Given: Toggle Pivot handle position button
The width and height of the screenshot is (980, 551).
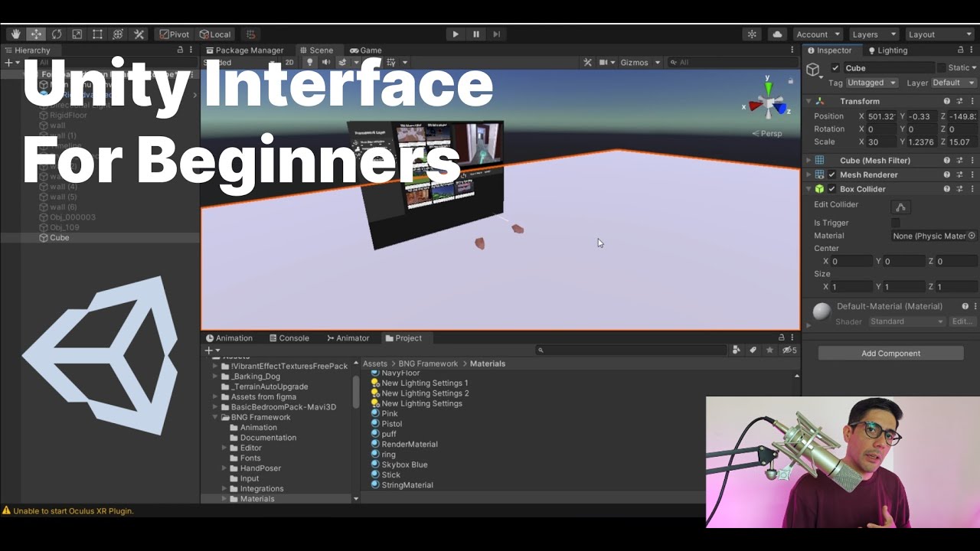Looking at the screenshot, I should point(174,34).
